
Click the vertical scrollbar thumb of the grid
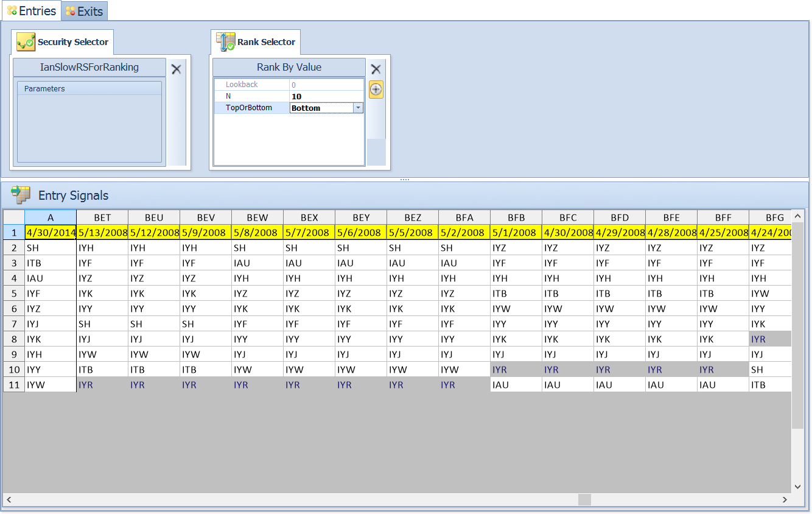(797, 326)
